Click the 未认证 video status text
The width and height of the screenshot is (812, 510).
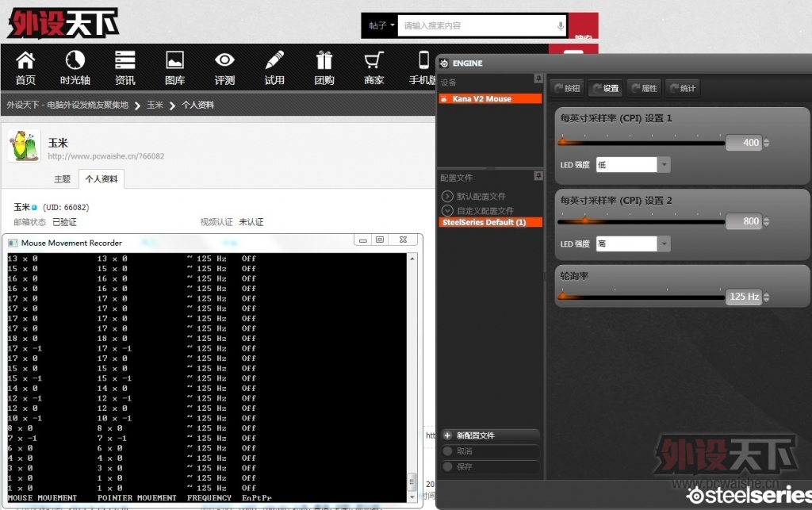pyautogui.click(x=251, y=222)
